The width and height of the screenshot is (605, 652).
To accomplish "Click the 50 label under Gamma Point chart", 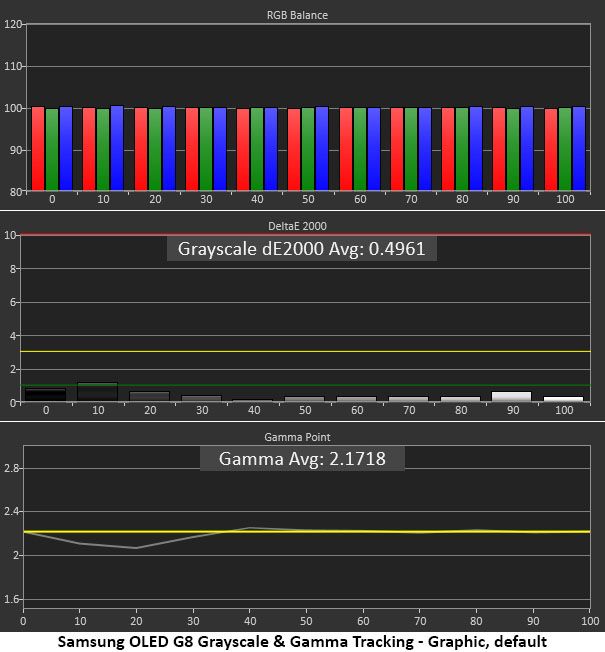I will click(x=306, y=621).
